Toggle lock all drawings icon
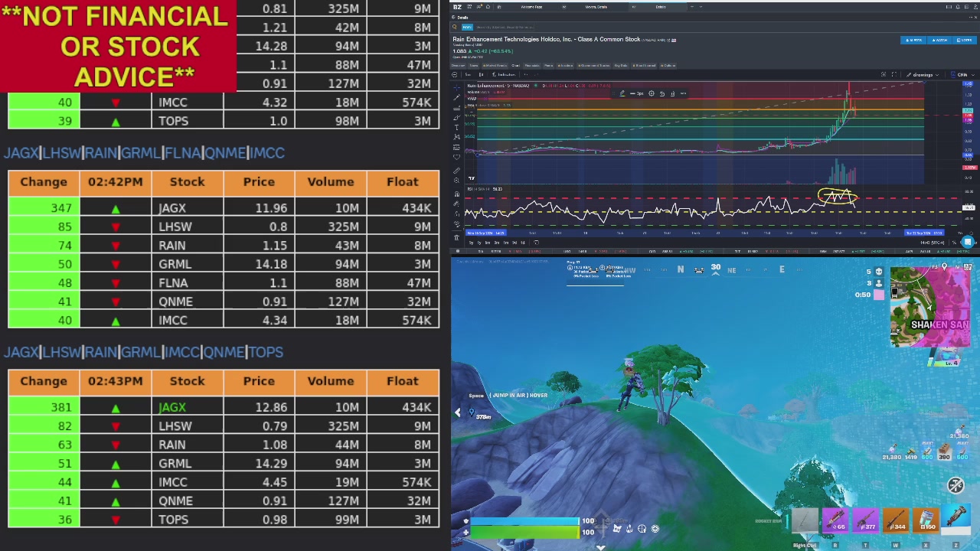 [x=456, y=214]
